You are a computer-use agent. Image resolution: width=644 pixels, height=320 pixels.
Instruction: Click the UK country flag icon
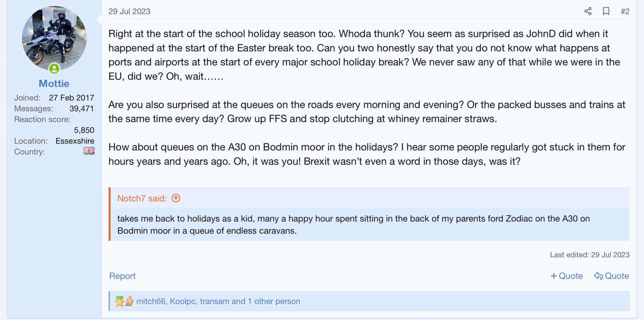[89, 151]
